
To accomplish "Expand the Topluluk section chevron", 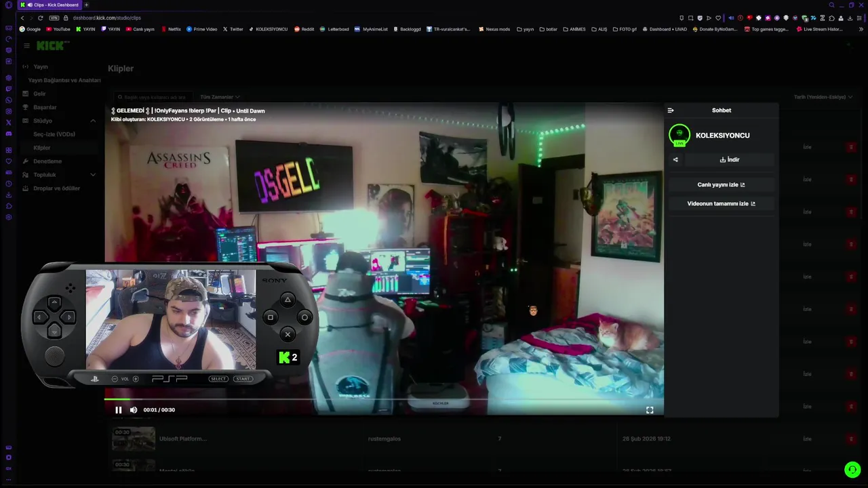I will (x=93, y=175).
